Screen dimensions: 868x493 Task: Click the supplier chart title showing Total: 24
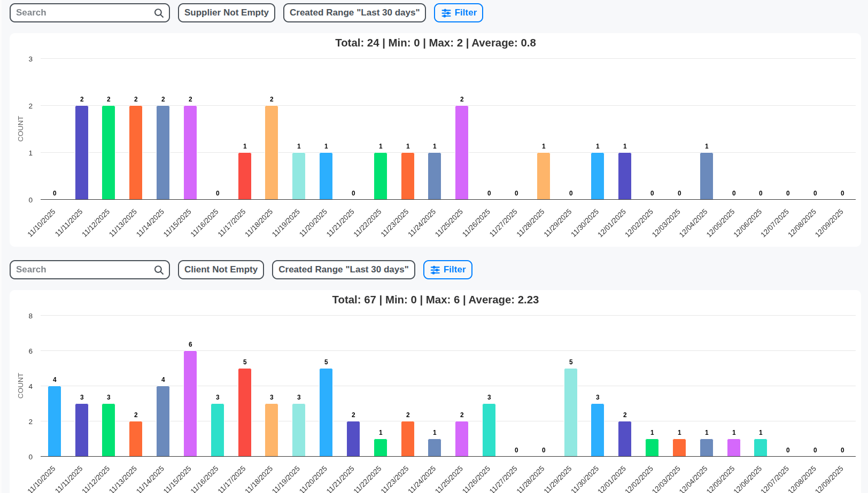coord(435,43)
